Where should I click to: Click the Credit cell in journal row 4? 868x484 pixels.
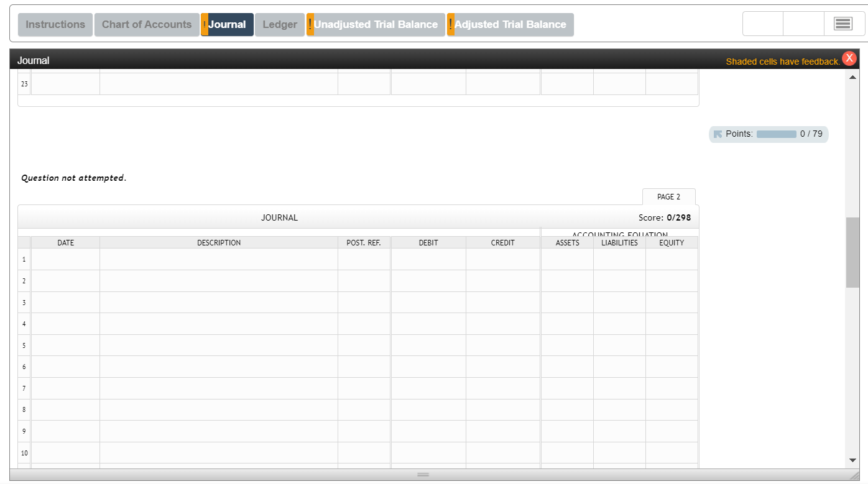click(503, 324)
